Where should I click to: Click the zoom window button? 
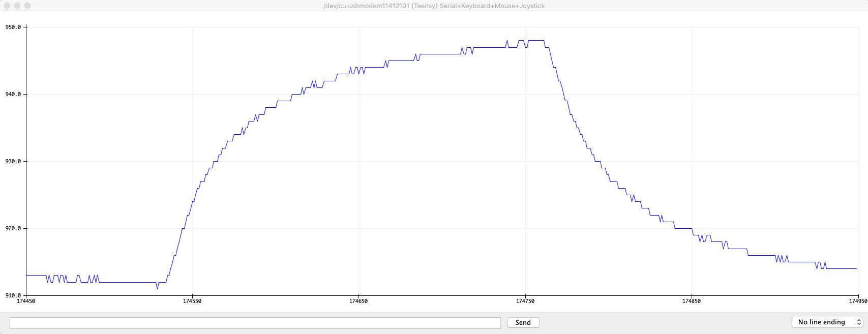pos(27,6)
